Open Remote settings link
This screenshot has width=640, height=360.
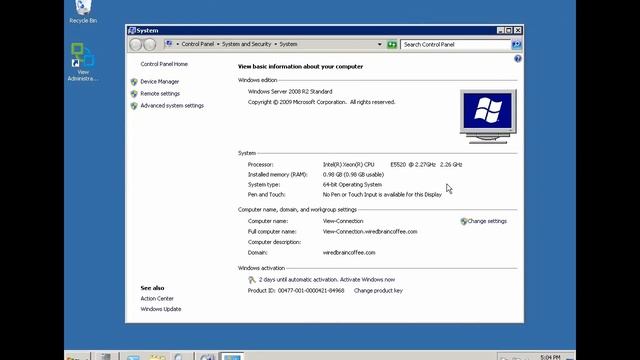click(160, 94)
